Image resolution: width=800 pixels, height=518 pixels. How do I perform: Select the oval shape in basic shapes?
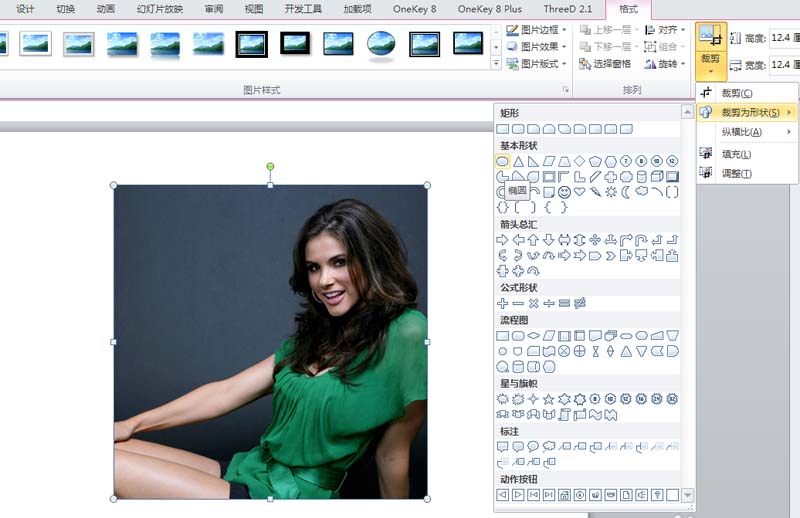503,161
